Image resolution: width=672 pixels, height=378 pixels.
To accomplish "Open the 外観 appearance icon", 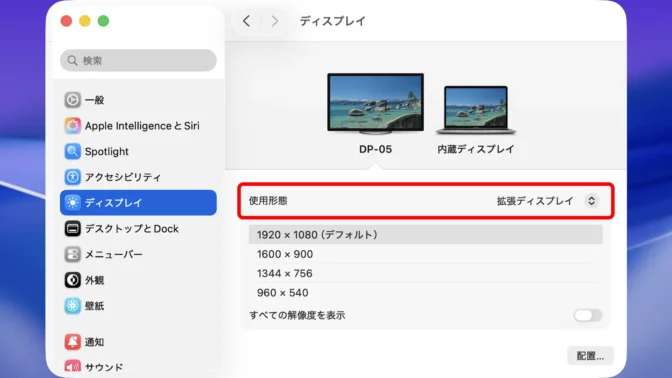I will click(72, 280).
